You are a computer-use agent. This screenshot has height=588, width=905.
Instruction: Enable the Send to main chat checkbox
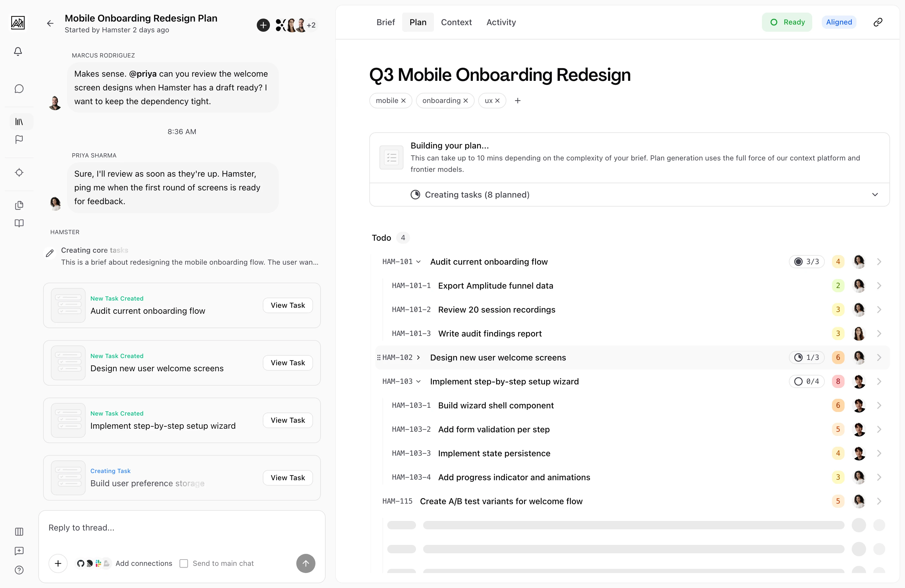pos(184,563)
